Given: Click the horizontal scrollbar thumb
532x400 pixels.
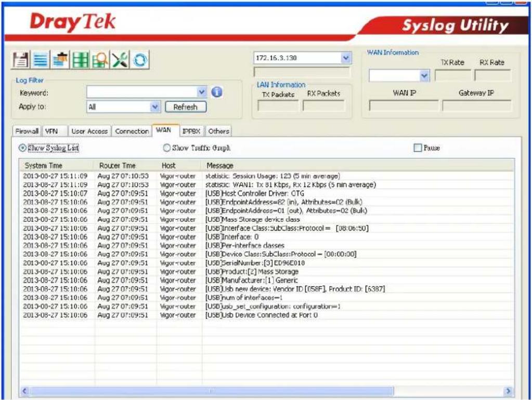Looking at the screenshot, I should pyautogui.click(x=212, y=391).
